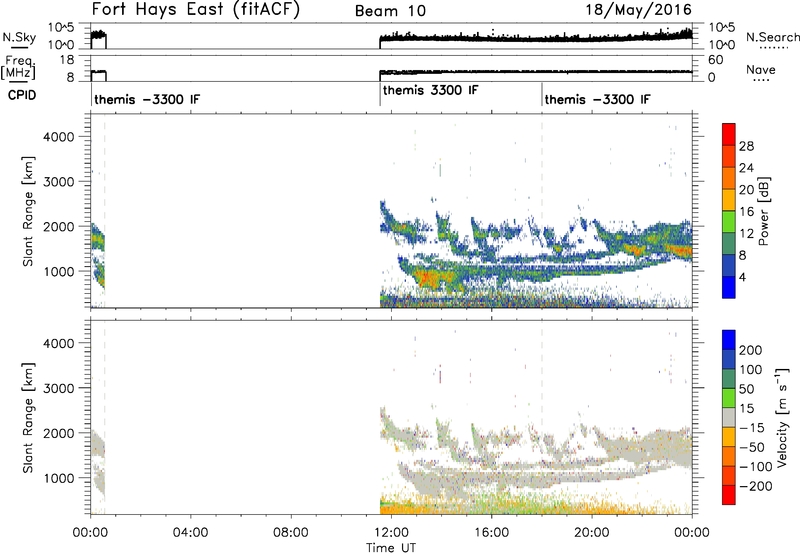
Task: Click the '08:00' time axis label
Action: 291,533
